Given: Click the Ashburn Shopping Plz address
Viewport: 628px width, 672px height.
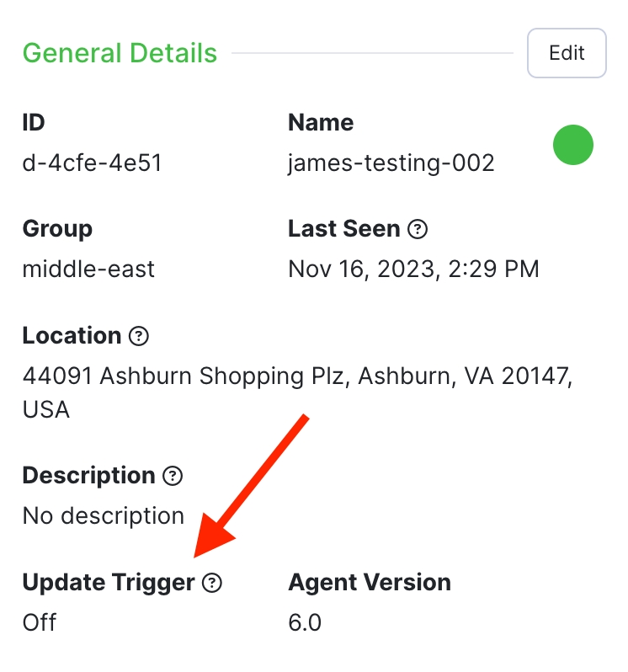Looking at the screenshot, I should [x=297, y=376].
